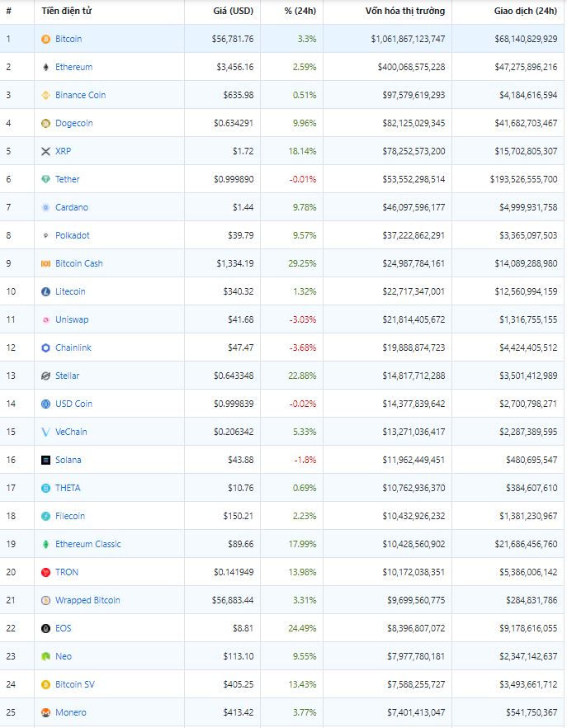The width and height of the screenshot is (567, 728).
Task: Click the Bitcoin coin logo icon
Action: pos(45,39)
